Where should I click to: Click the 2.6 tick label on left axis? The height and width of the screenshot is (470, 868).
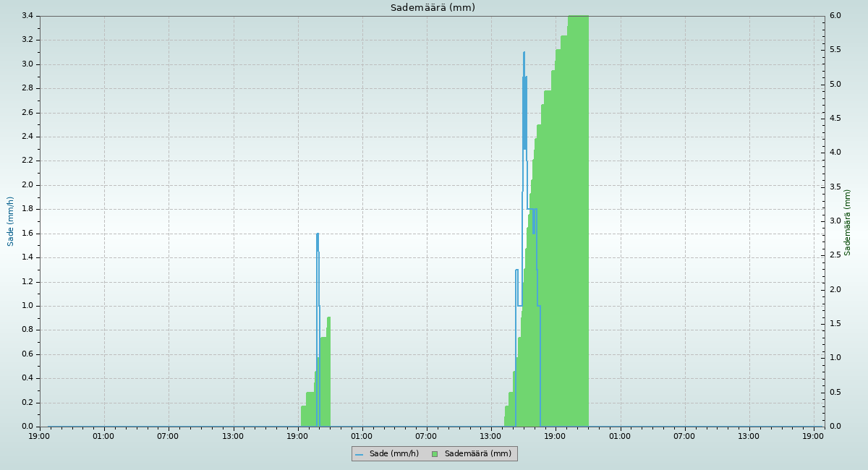coord(27,113)
